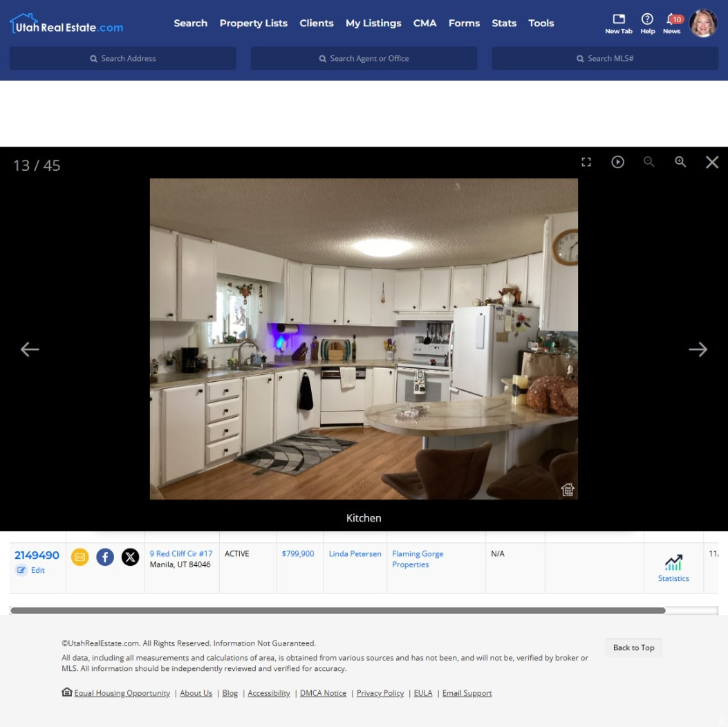Go back to the previous photo
This screenshot has height=727, width=728.
30,349
